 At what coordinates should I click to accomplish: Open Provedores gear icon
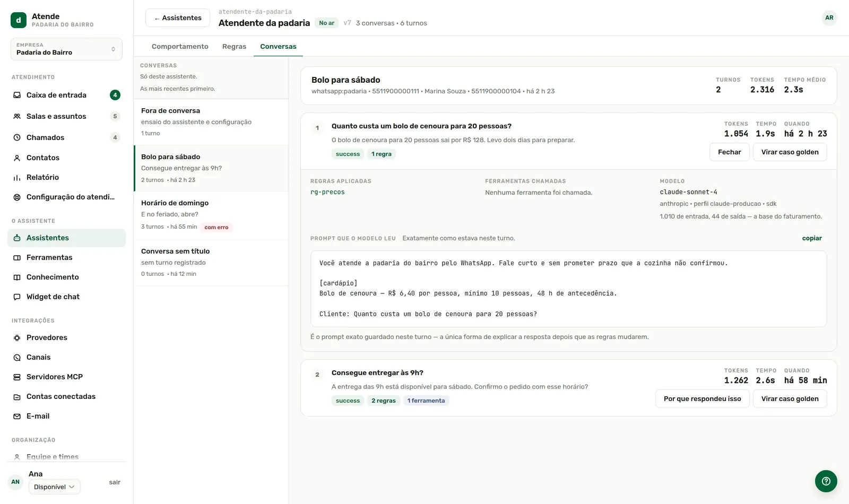pyautogui.click(x=17, y=337)
